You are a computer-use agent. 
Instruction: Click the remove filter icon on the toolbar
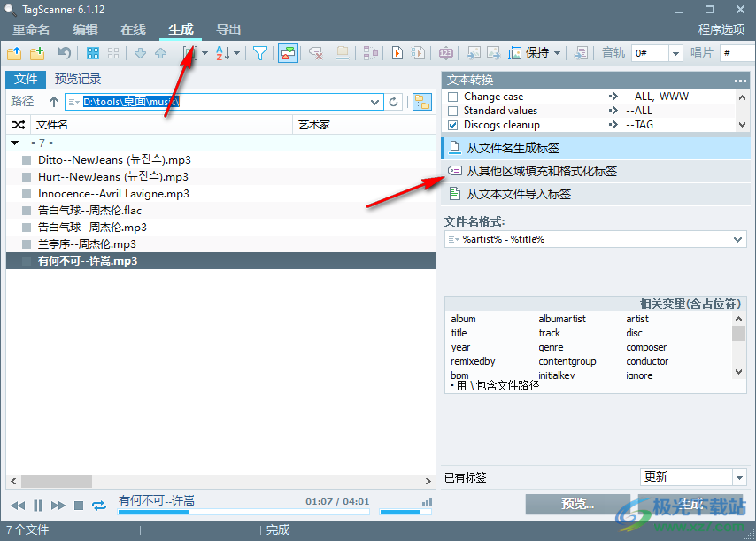[x=315, y=53]
